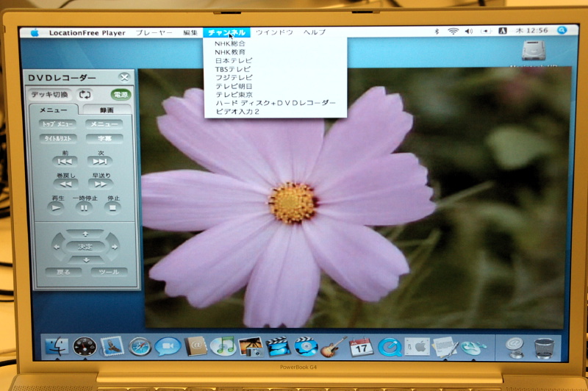Open the ウインドウ menu
Screen dimensions: 588x391
click(274, 32)
